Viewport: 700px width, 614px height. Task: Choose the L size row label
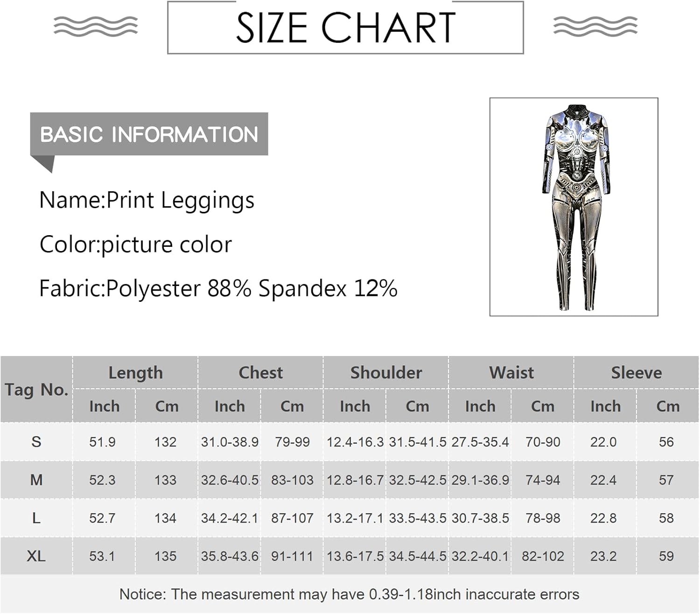coord(36,518)
